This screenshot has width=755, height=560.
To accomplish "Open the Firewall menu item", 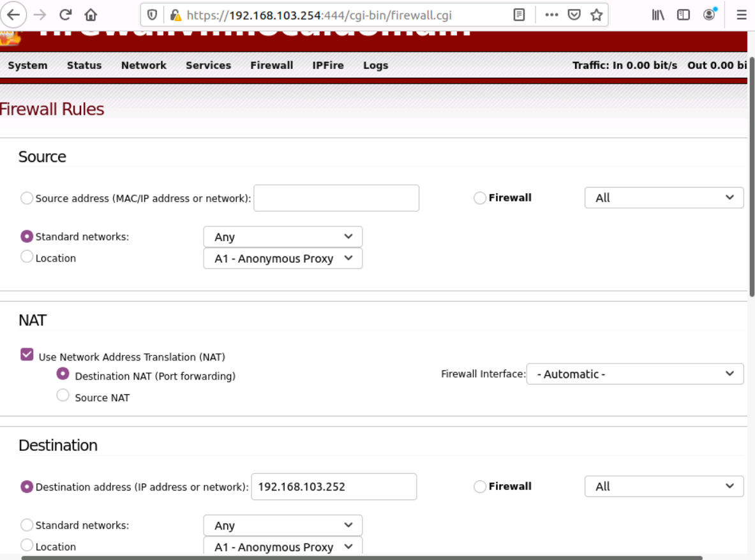I will tap(271, 65).
